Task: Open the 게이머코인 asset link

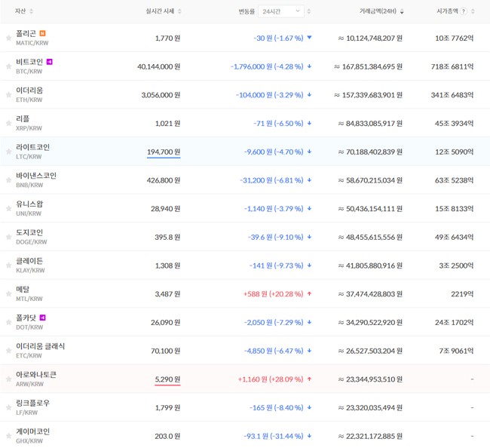Action: click(33, 431)
